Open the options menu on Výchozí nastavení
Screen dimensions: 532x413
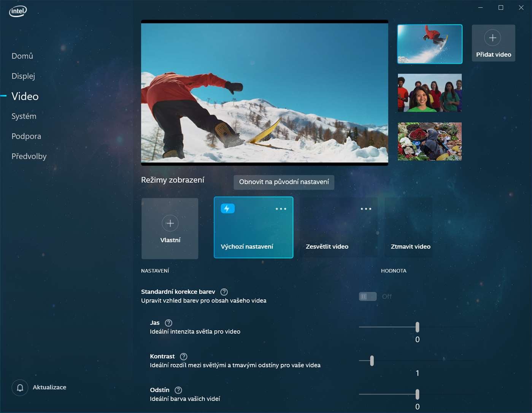pyautogui.click(x=281, y=209)
